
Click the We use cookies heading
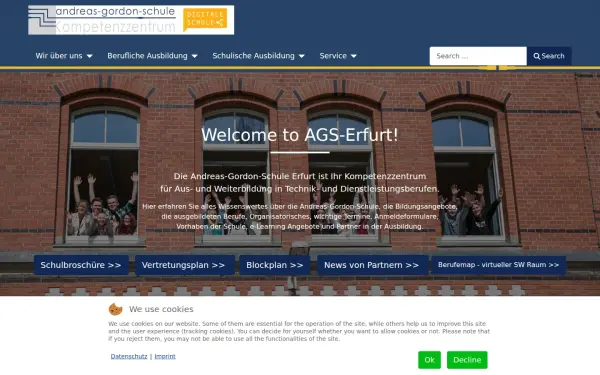161,309
